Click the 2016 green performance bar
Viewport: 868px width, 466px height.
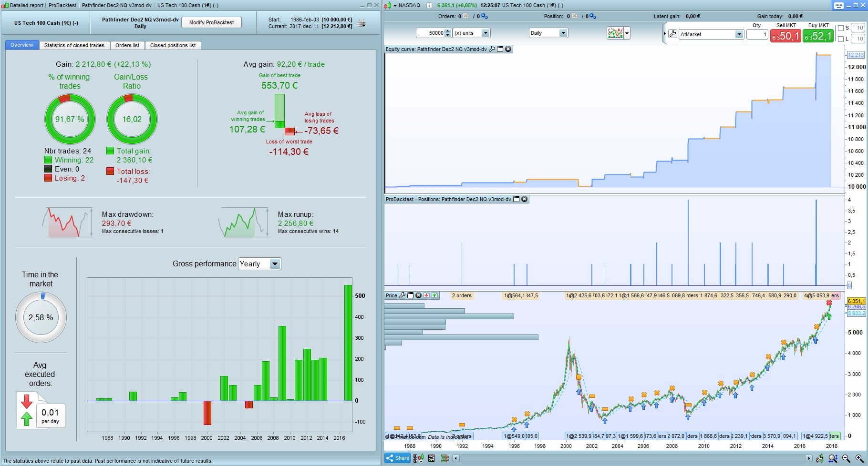tap(348, 343)
